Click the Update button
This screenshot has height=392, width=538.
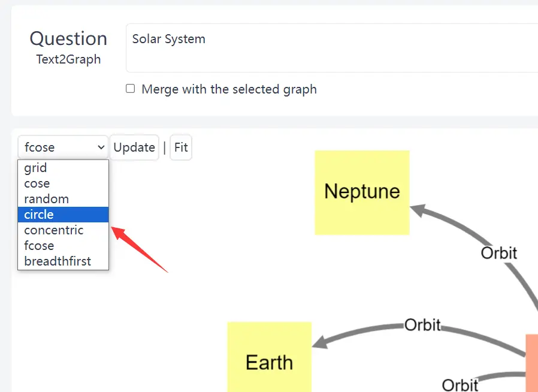[134, 147]
